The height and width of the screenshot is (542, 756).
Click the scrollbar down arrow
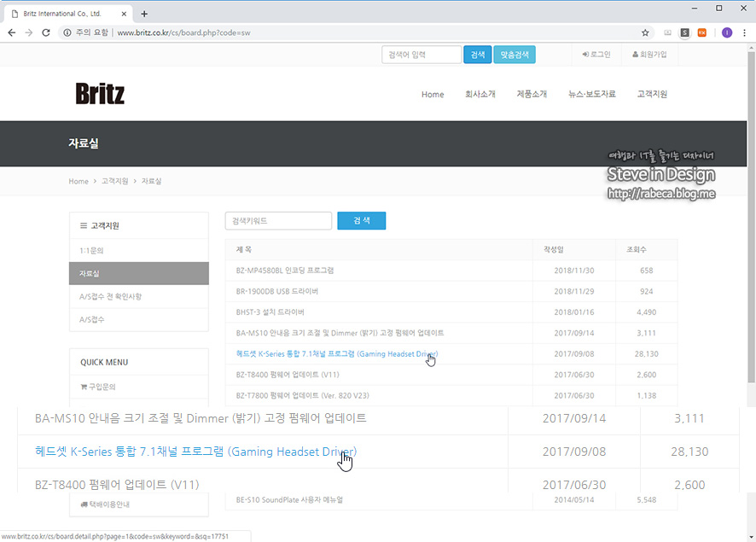point(751,537)
